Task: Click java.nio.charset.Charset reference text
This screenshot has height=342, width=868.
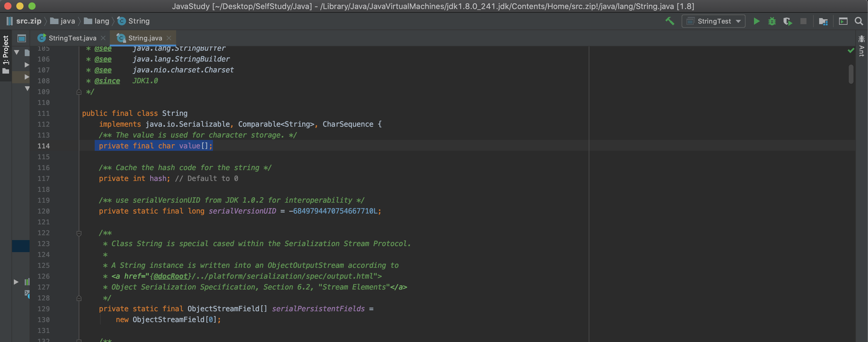Action: (x=183, y=70)
